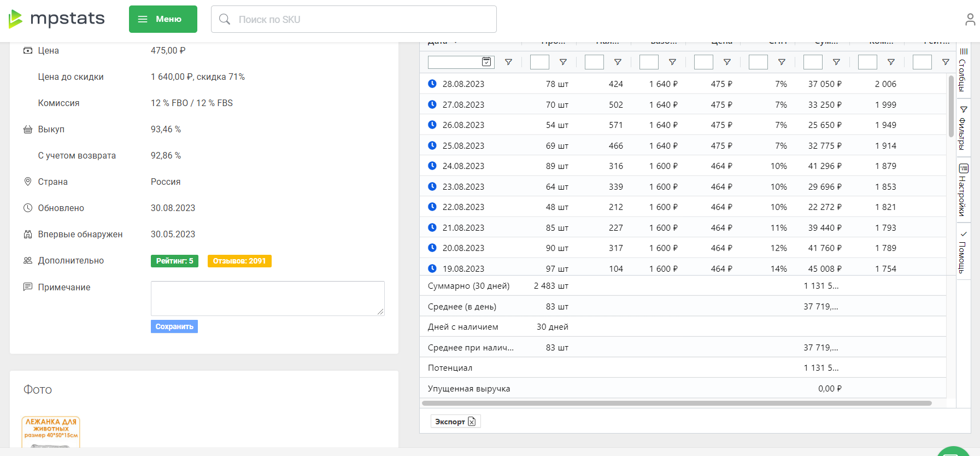Open the calendar picker in date filter
980x456 pixels.
pos(486,62)
